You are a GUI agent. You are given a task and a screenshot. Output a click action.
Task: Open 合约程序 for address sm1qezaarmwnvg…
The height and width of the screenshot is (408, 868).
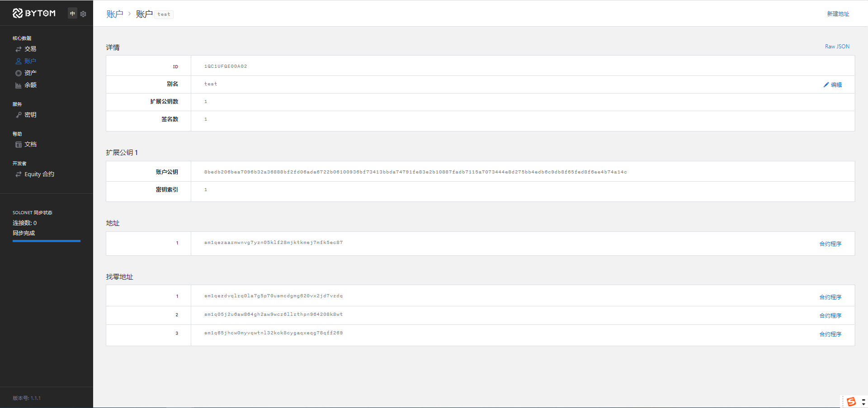click(x=830, y=244)
